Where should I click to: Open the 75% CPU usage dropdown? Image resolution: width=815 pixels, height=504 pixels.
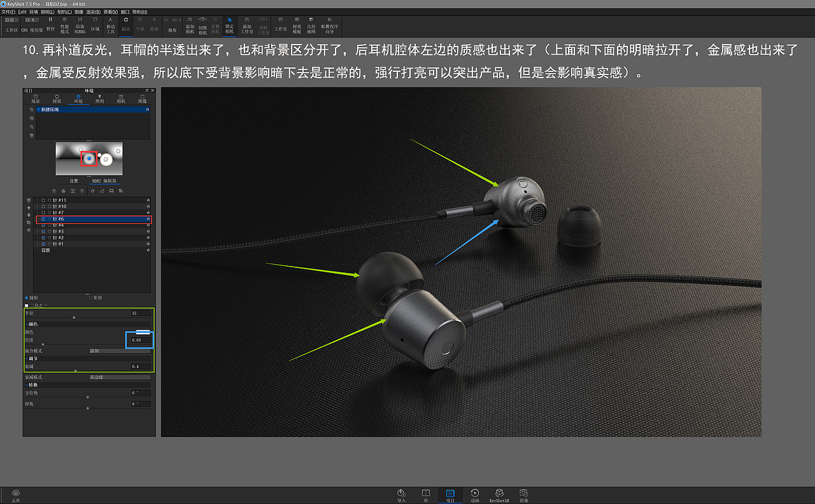click(x=32, y=20)
